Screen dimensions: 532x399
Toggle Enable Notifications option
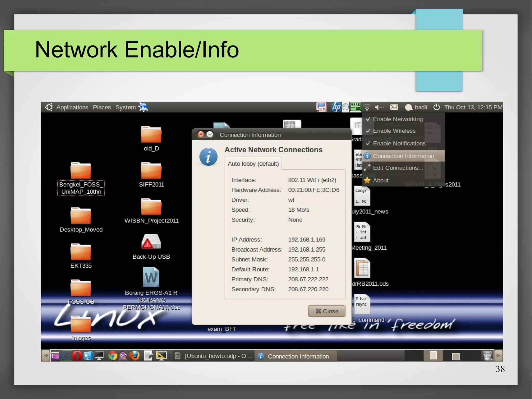click(403, 143)
